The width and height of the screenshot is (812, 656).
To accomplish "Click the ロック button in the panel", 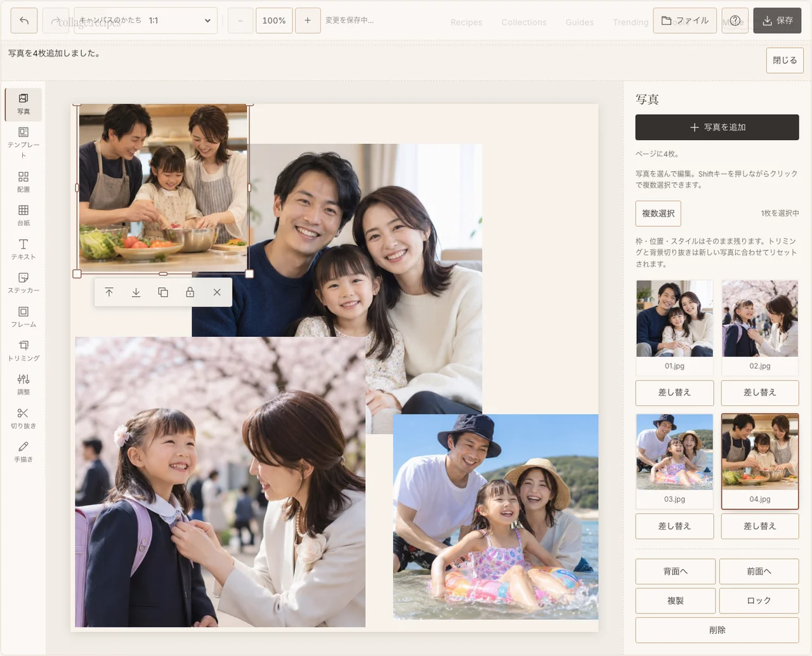I will point(759,601).
